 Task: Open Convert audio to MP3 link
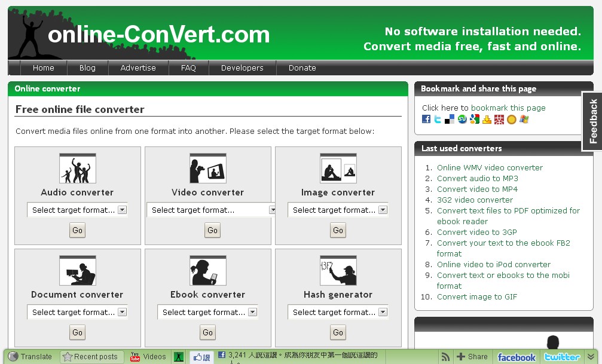(478, 179)
